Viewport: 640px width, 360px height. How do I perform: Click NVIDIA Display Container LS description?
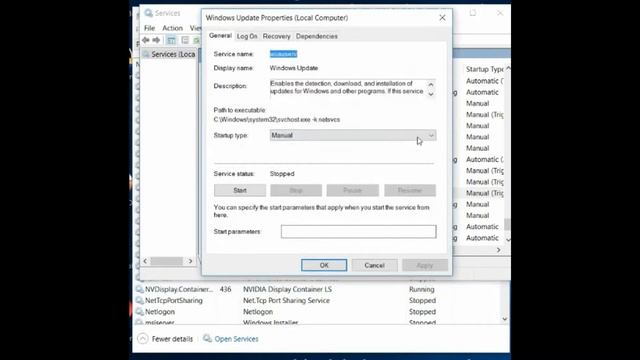287,289
